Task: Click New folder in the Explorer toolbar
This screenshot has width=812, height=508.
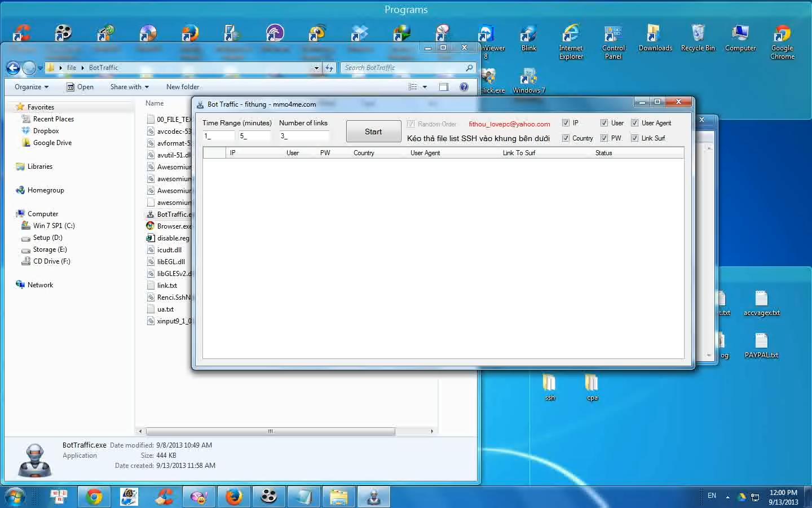Action: [x=183, y=87]
